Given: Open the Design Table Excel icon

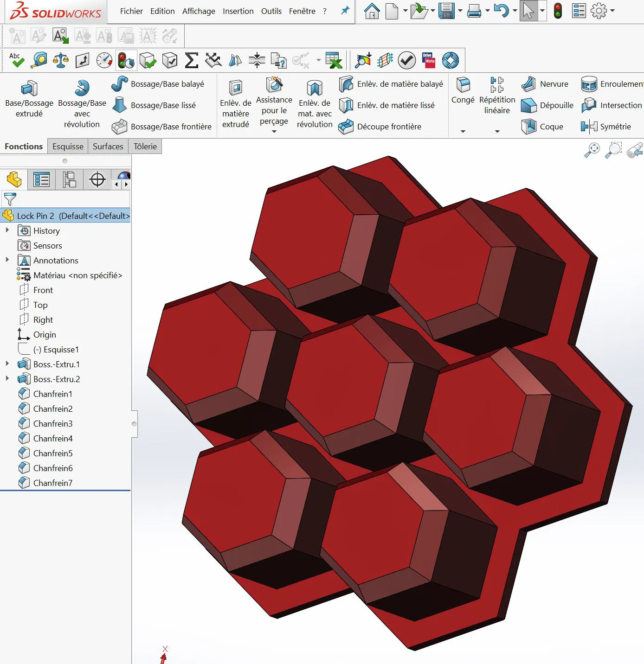Looking at the screenshot, I should pyautogui.click(x=334, y=60).
